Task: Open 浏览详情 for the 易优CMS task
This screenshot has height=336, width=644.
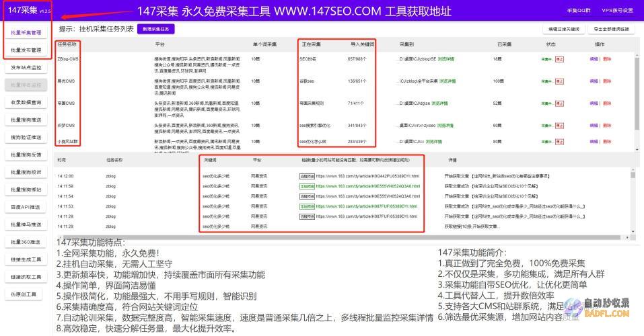Action: pyautogui.click(x=448, y=81)
